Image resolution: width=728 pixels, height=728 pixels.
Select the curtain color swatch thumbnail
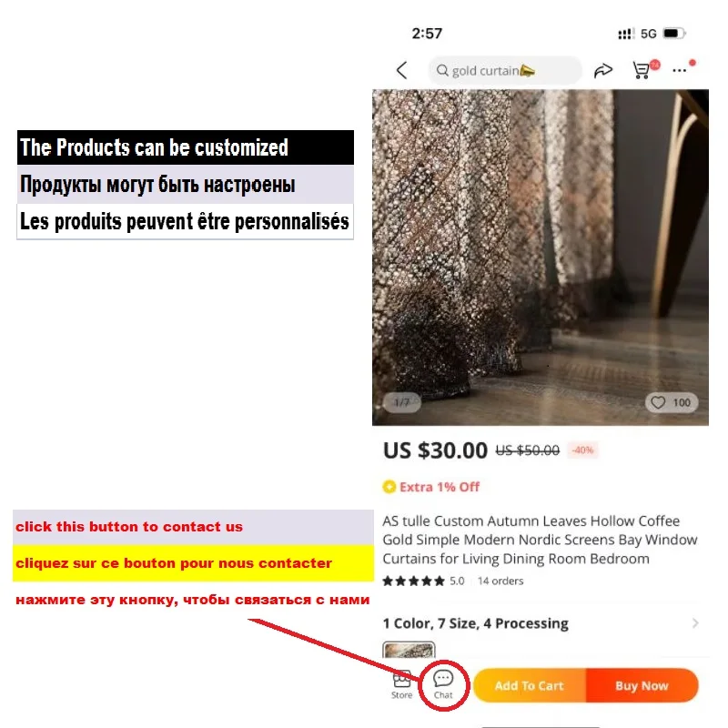[x=409, y=650]
